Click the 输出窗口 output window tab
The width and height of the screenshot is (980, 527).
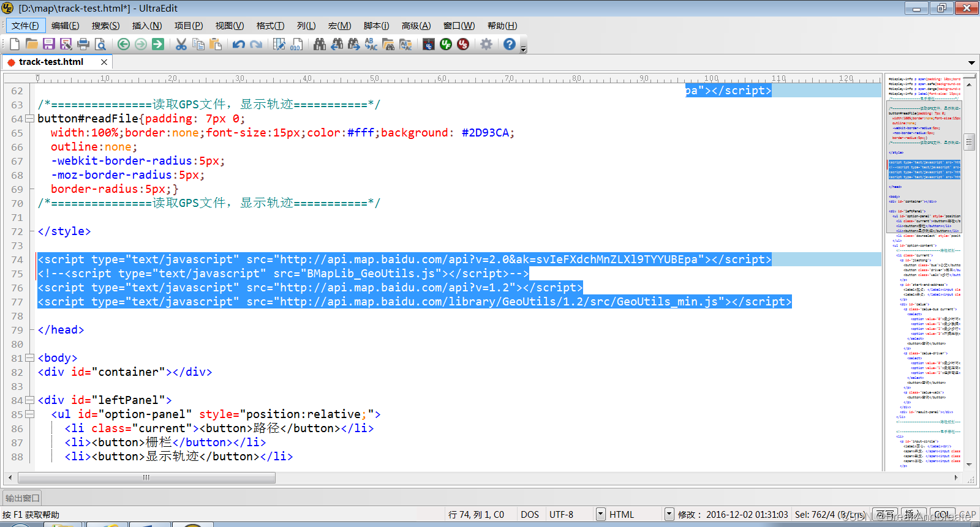(23, 498)
